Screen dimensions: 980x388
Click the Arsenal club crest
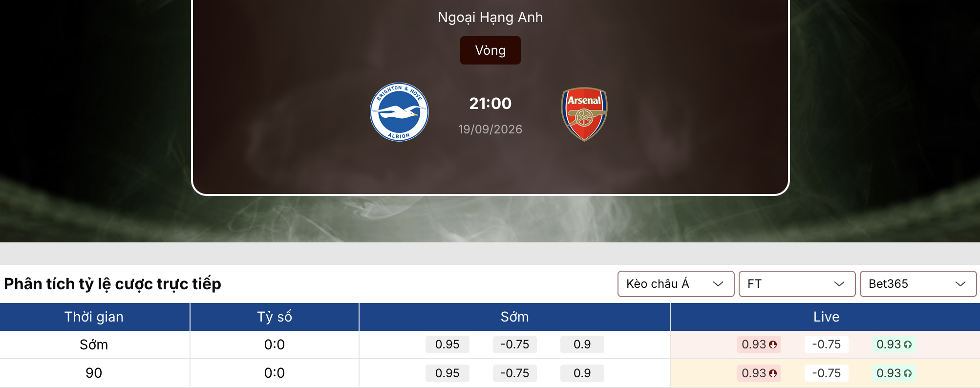[584, 114]
